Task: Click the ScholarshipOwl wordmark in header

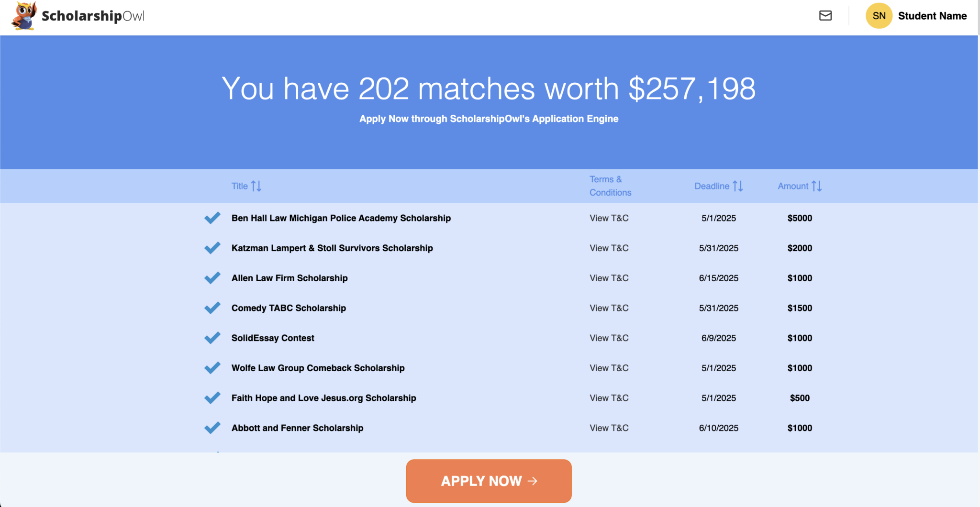Action: click(92, 15)
